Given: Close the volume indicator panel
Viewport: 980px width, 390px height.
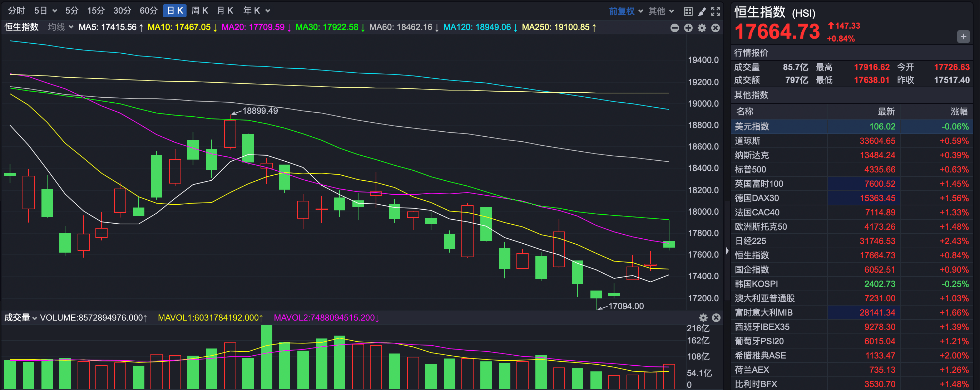Looking at the screenshot, I should pyautogui.click(x=716, y=318).
